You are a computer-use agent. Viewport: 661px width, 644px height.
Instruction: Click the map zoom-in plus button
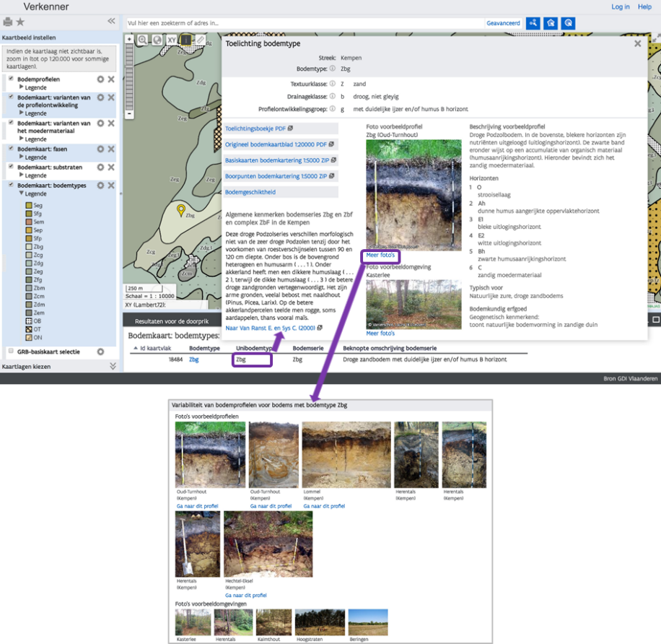coord(129,39)
